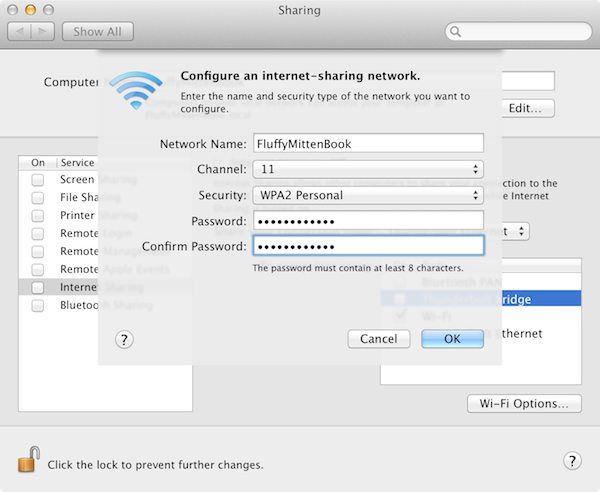Open Wi-Fi Options...

pyautogui.click(x=524, y=404)
